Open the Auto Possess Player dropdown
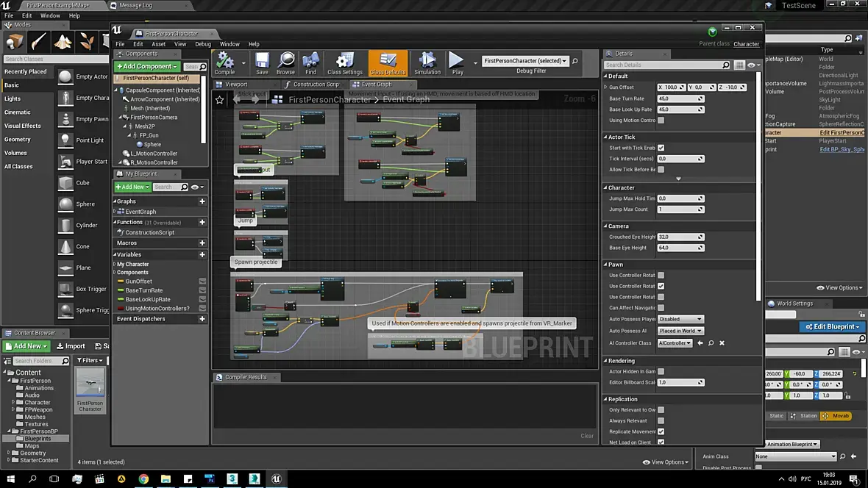The height and width of the screenshot is (488, 868). (680, 319)
